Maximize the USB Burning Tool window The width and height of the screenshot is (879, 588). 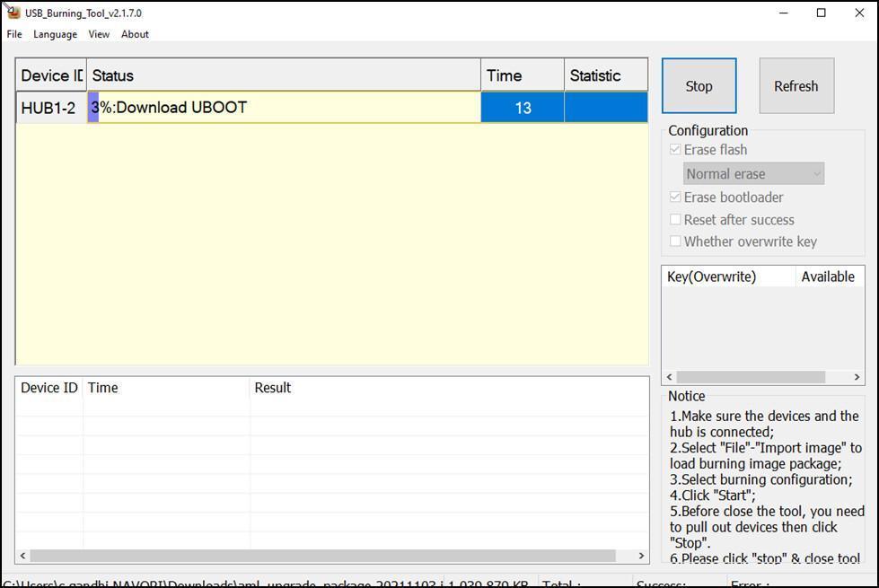click(x=822, y=13)
